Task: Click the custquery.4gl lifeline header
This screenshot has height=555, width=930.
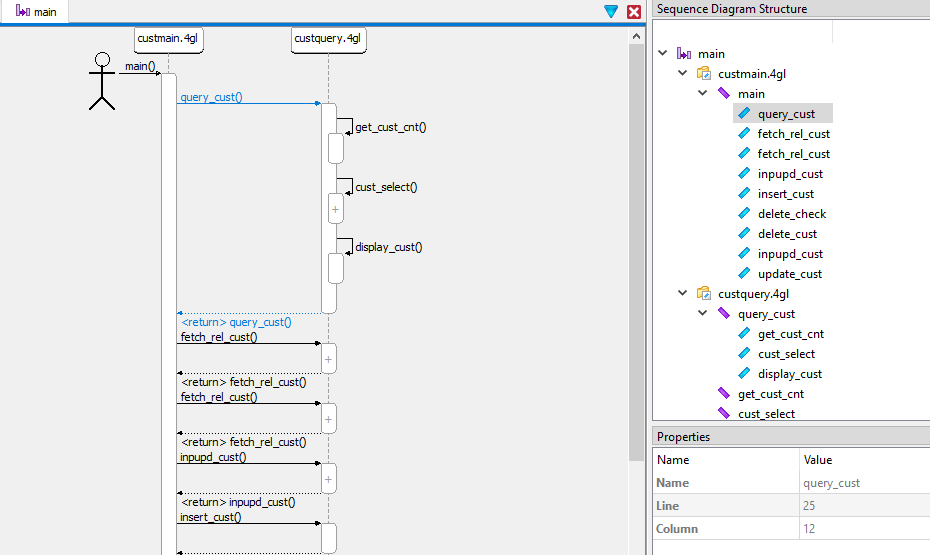Action: click(328, 40)
